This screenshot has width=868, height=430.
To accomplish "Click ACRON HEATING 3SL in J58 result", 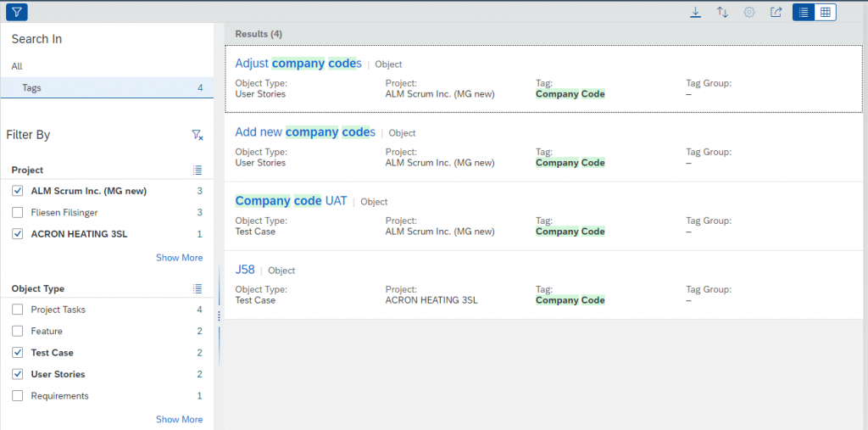I will tap(431, 300).
